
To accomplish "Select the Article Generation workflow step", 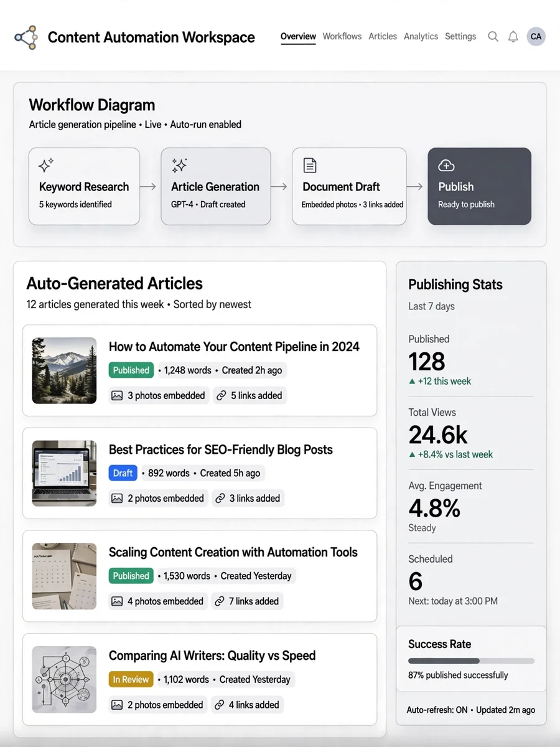I will click(216, 186).
